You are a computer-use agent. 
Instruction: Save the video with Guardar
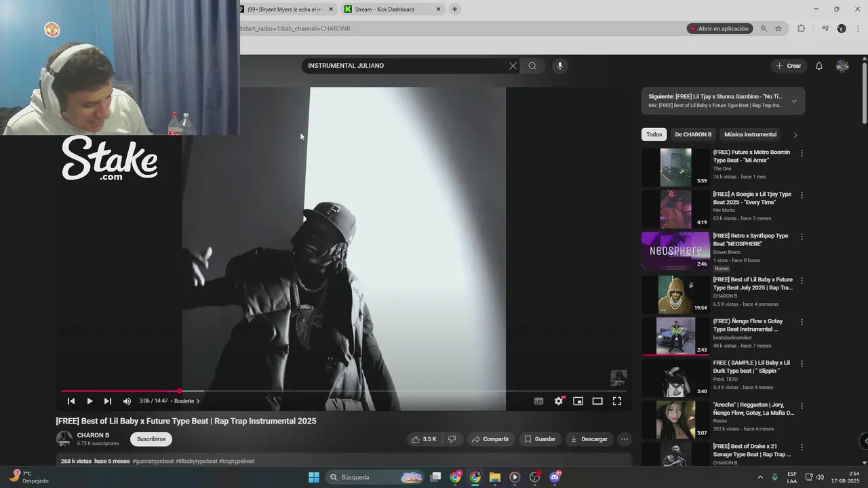pyautogui.click(x=540, y=439)
